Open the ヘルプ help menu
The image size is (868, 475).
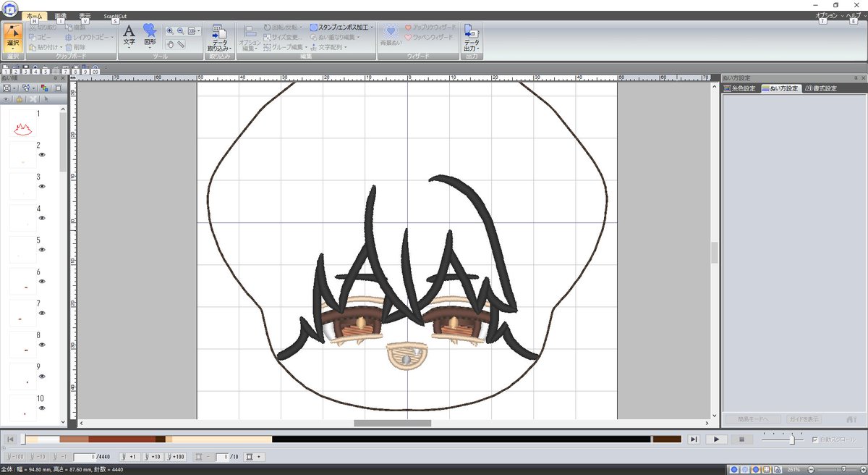855,15
